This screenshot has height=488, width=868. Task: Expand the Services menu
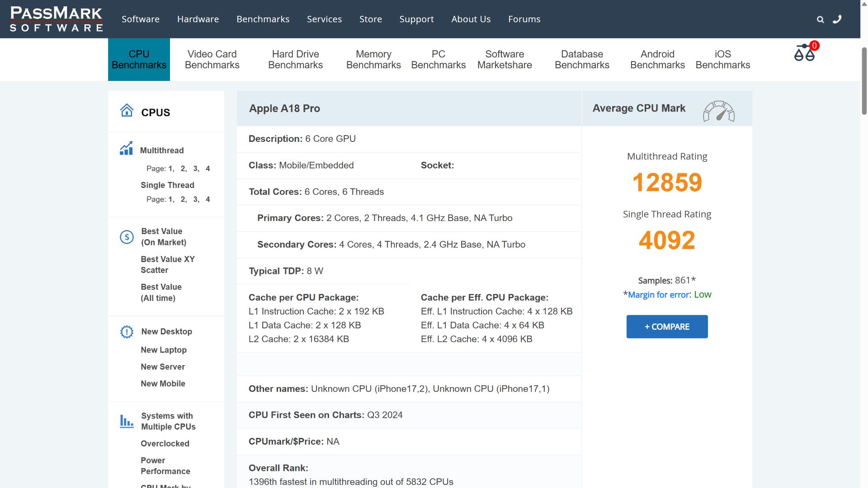(324, 19)
